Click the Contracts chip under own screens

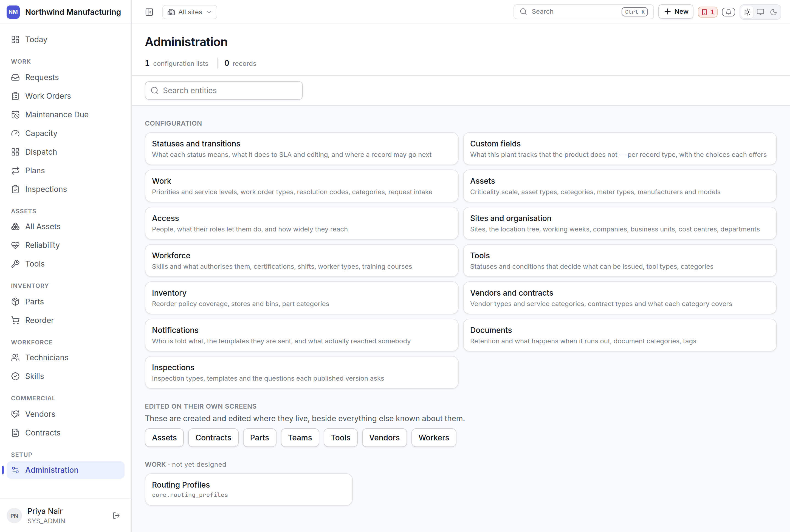[213, 438]
